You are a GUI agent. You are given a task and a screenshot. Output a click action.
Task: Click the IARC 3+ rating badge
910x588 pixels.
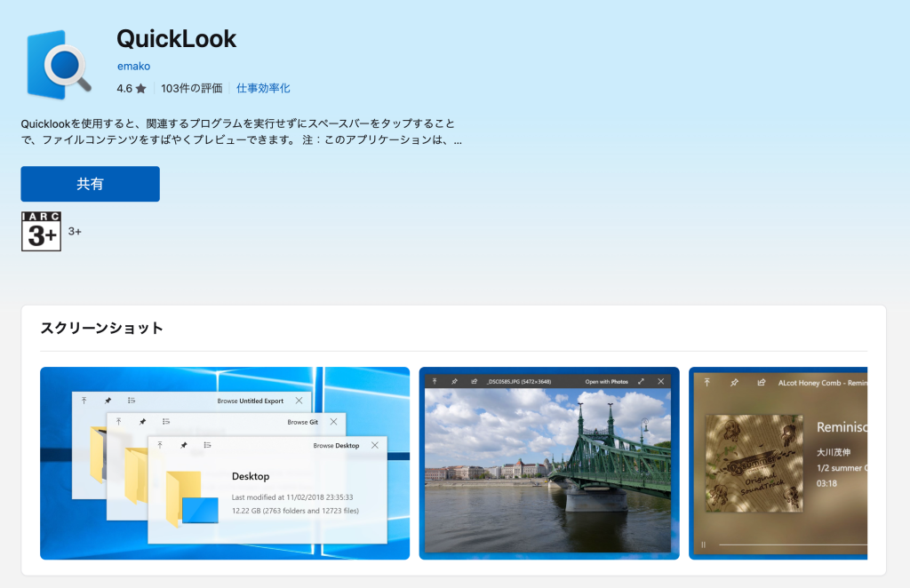(x=41, y=231)
